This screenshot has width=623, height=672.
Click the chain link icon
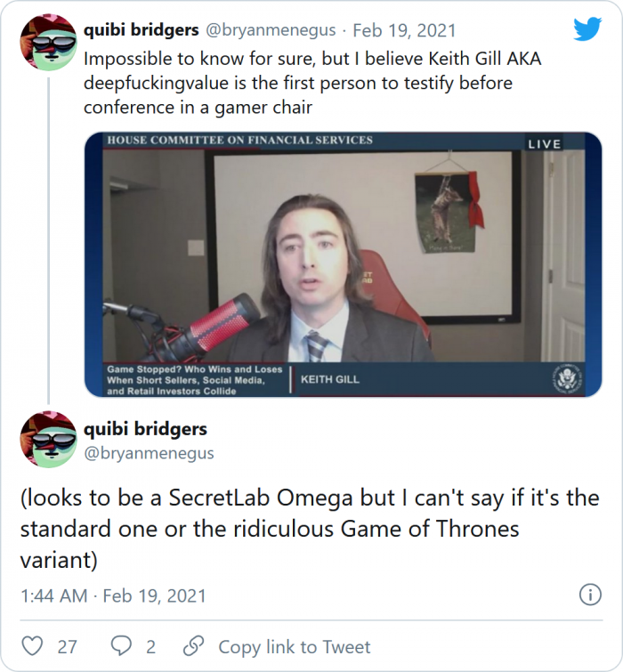pos(193,646)
